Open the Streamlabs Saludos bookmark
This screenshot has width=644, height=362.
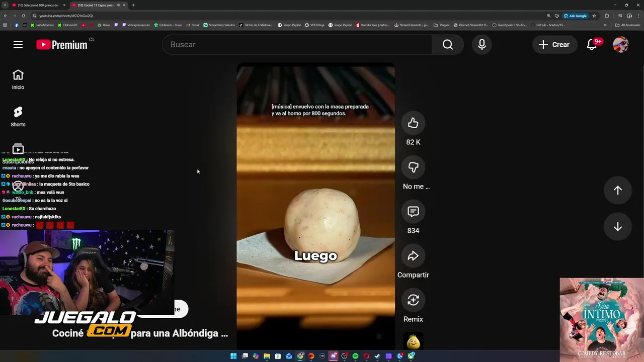tap(219, 25)
